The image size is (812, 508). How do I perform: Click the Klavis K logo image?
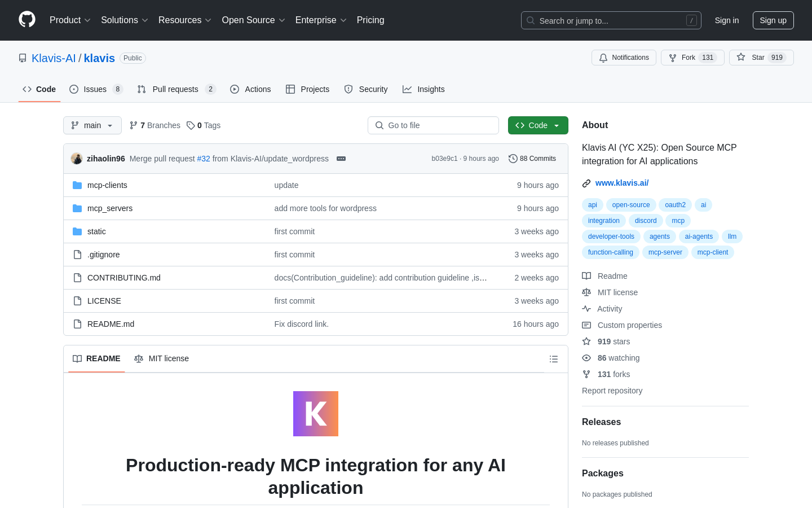coord(316,414)
